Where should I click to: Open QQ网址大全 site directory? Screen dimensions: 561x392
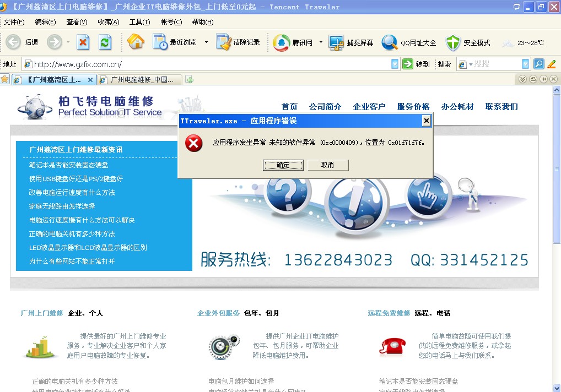tap(408, 43)
